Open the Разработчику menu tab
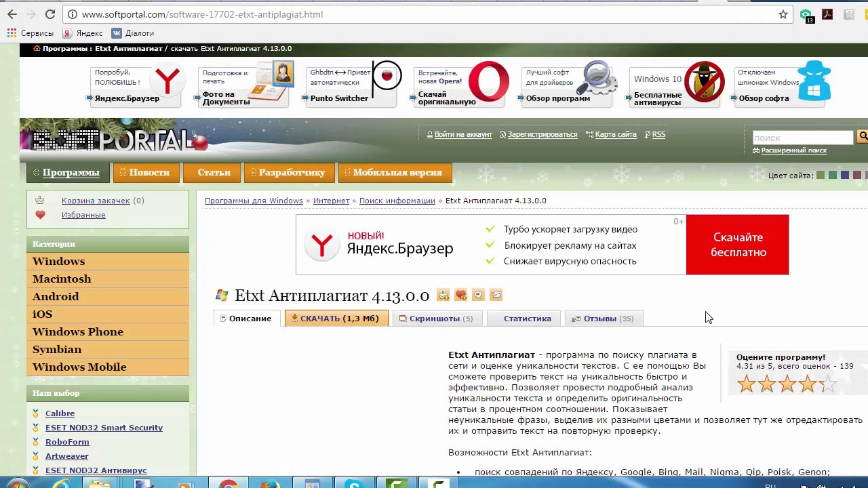Image resolution: width=868 pixels, height=488 pixels. tap(289, 172)
